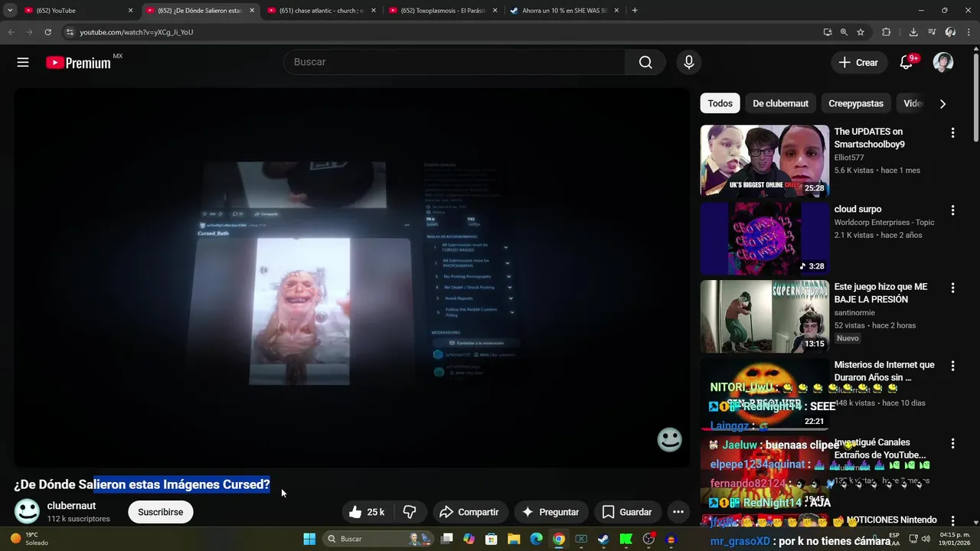Click the santinormie channel name
The height and width of the screenshot is (551, 980).
click(x=854, y=312)
